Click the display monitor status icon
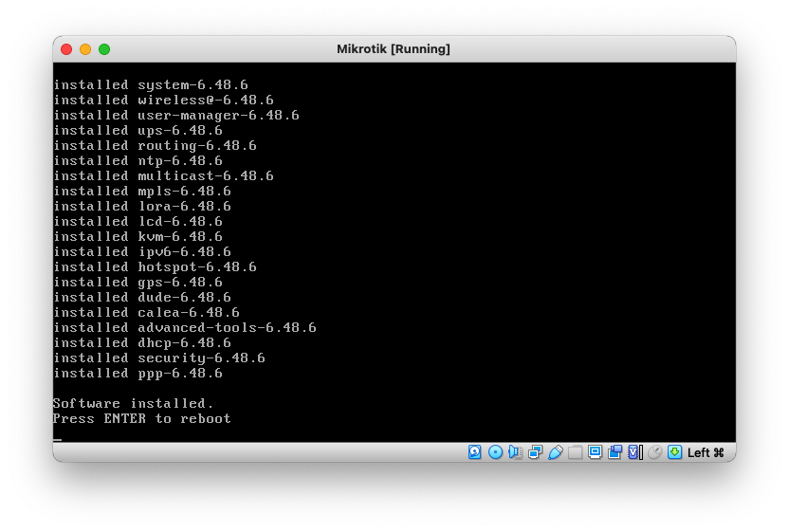Viewport: 789px width, 532px height. tap(595, 452)
